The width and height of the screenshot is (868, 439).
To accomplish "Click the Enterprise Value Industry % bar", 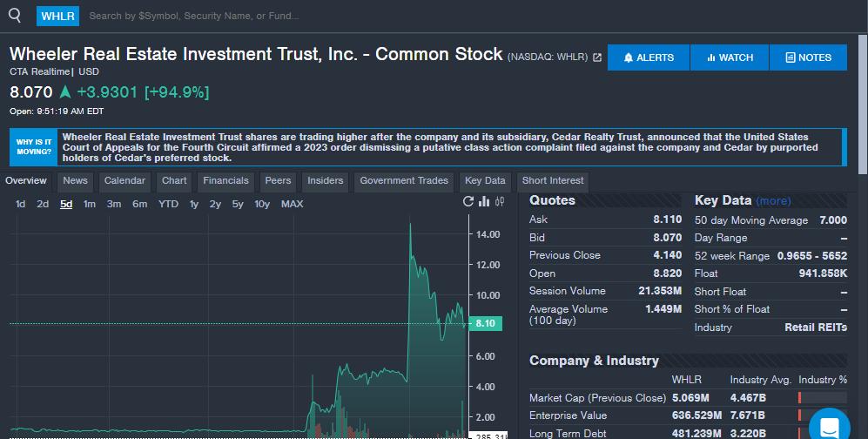I will pos(823,415).
